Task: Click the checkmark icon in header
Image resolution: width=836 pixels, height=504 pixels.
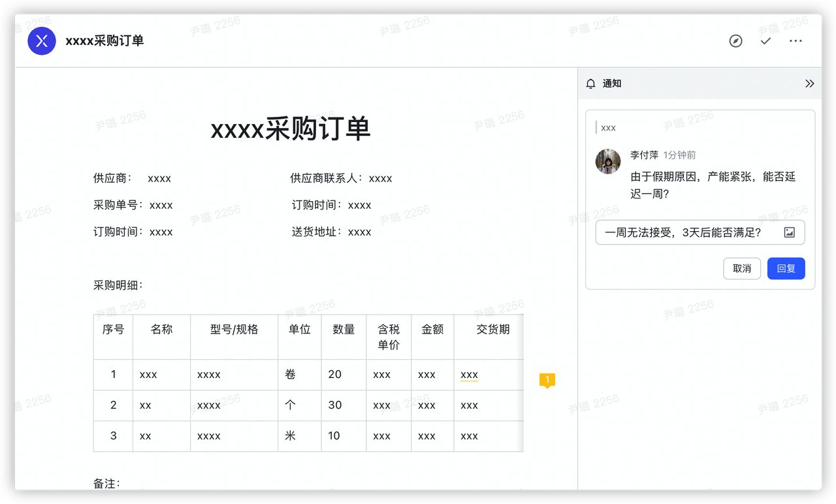Action: pos(765,41)
